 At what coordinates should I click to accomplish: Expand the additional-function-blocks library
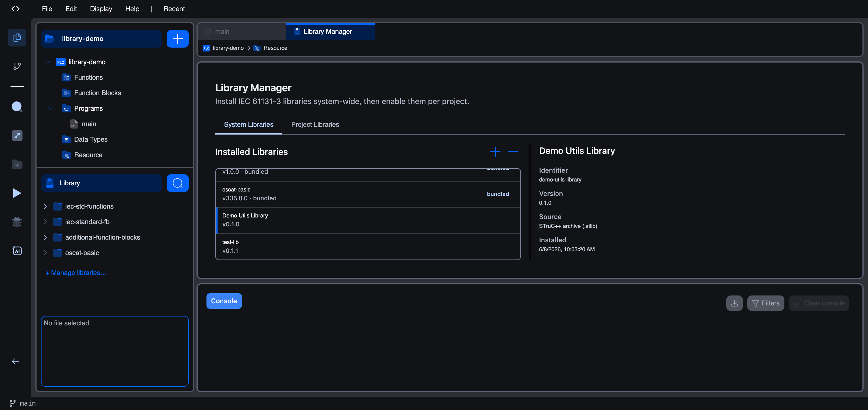coord(45,237)
